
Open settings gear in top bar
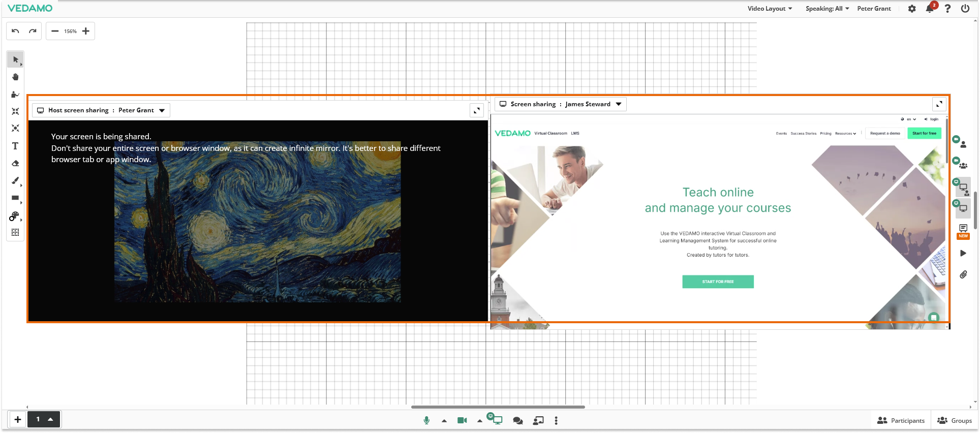tap(912, 9)
